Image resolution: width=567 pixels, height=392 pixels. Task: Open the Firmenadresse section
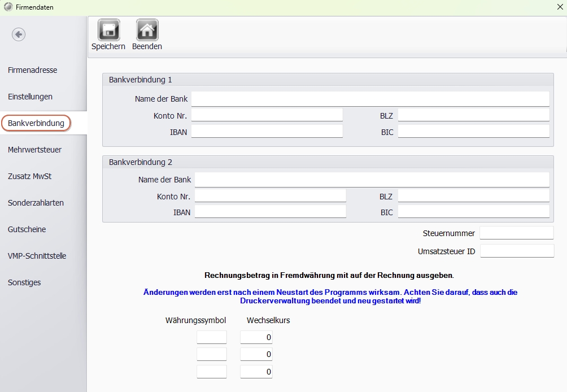(x=33, y=70)
